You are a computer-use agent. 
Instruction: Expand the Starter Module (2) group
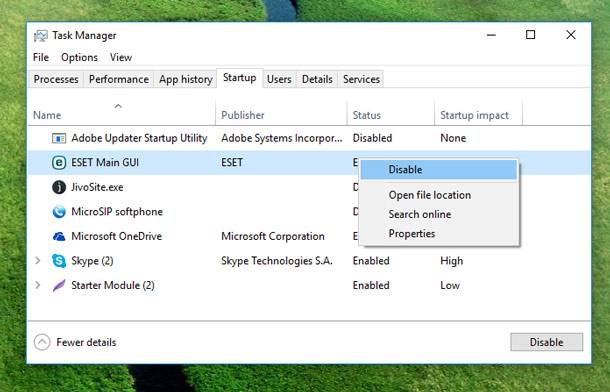pos(38,285)
